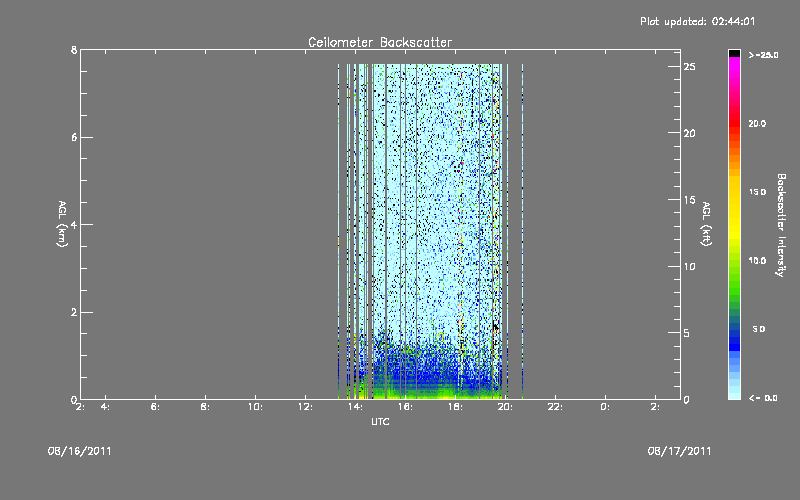This screenshot has height=500, width=800.
Task: Click the "12:" hour tick on the UTC axis
Action: 305,407
